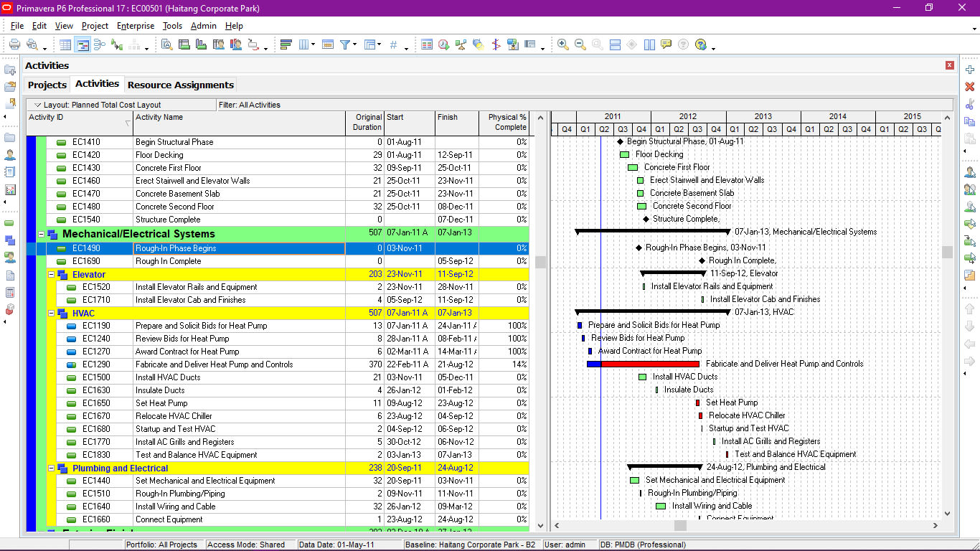The width and height of the screenshot is (980, 551).
Task: Open the Columns dropdown arrow on the toolbar
Action: click(313, 45)
